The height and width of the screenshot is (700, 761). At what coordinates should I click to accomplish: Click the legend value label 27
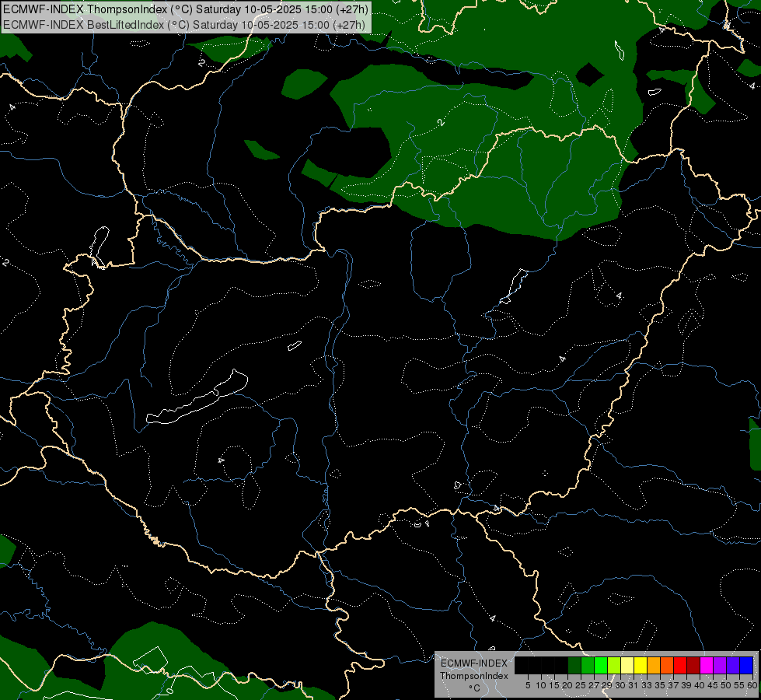(x=594, y=685)
